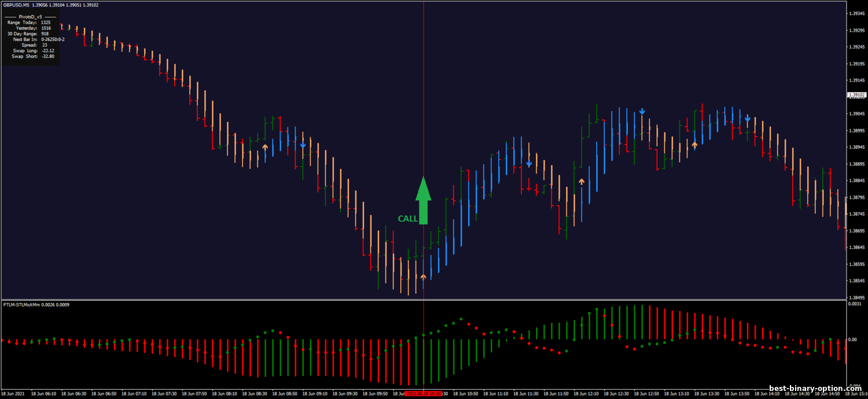Click the latest blue down-arrow signal
The width and height of the screenshot is (868, 399).
(747, 119)
